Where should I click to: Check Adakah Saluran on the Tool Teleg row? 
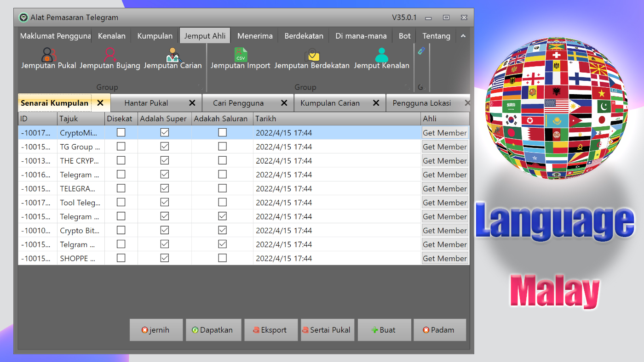pos(222,202)
